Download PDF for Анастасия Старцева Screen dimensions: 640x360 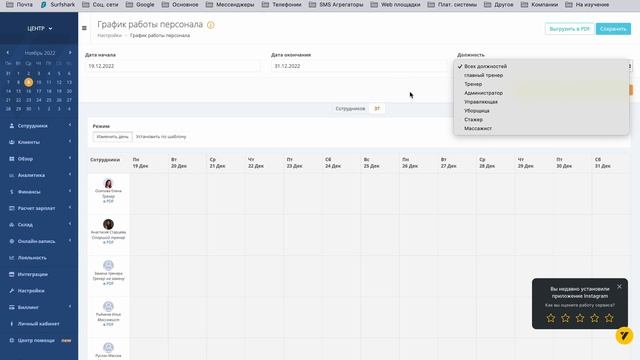tap(108, 242)
